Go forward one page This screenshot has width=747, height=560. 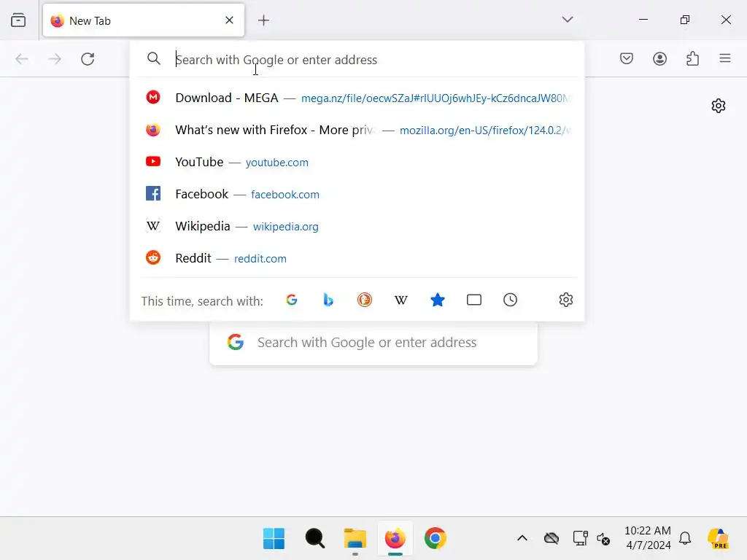[55, 58]
